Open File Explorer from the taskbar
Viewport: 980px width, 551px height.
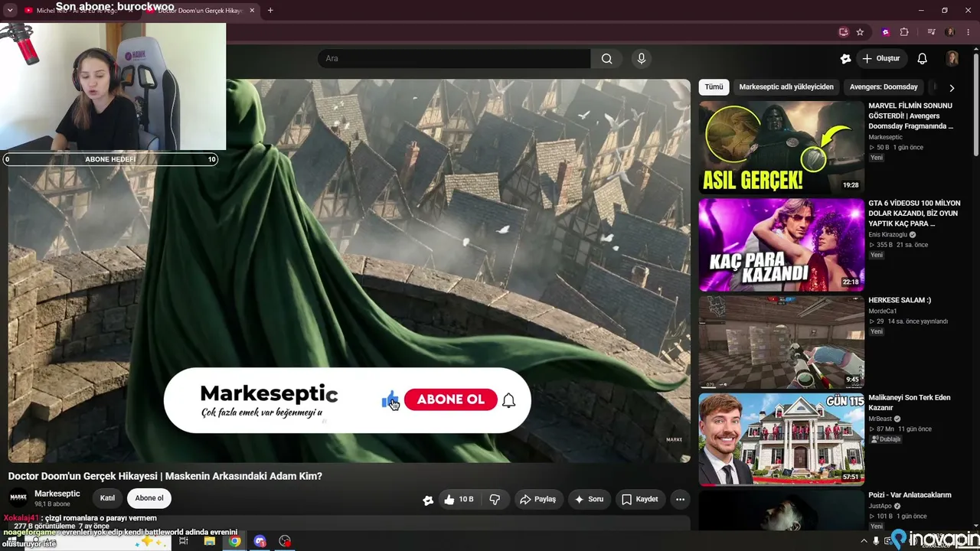tap(209, 541)
